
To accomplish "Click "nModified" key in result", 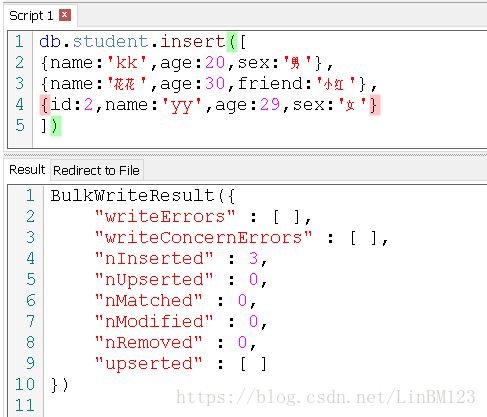I will click(x=154, y=322).
